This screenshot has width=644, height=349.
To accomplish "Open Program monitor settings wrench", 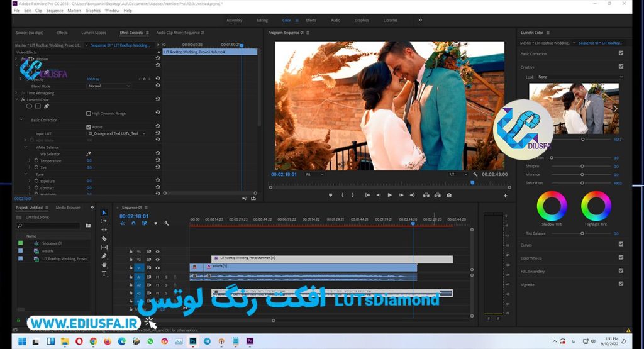I will coord(475,175).
